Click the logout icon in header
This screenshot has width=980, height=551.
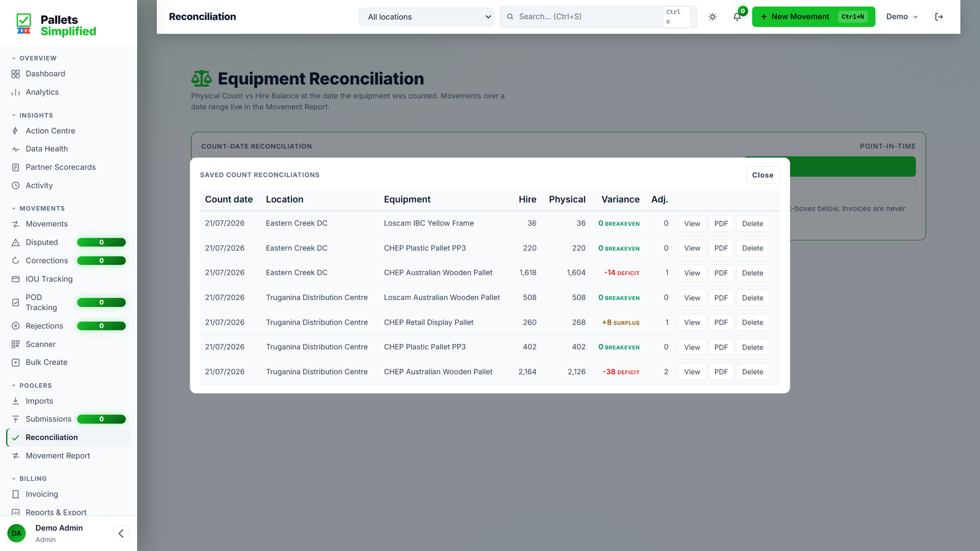coord(939,17)
